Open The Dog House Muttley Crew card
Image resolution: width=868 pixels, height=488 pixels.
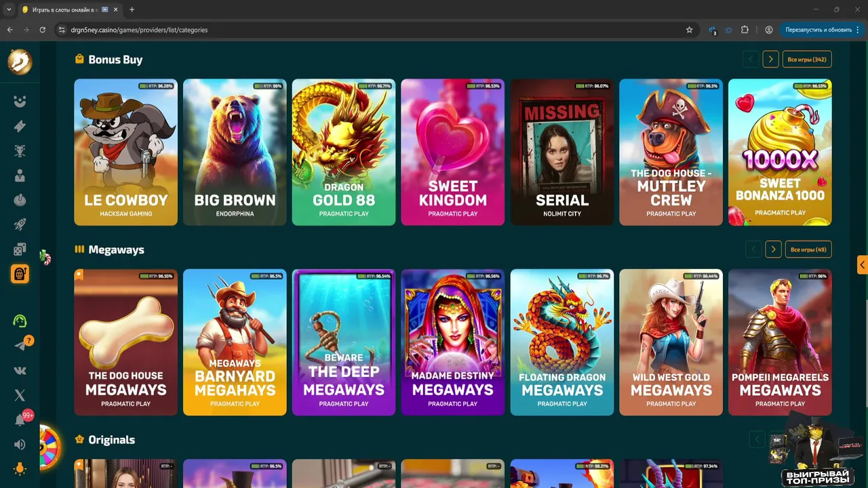coord(671,152)
